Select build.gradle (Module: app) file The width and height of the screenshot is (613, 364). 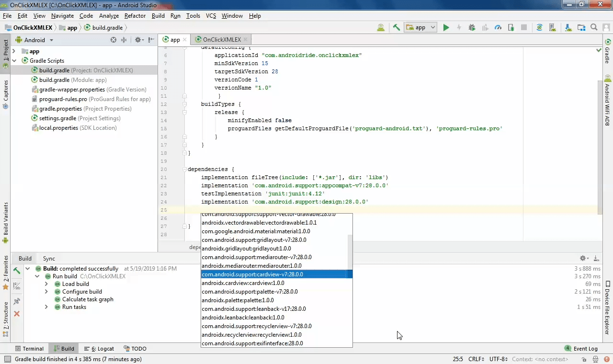pos(69,80)
